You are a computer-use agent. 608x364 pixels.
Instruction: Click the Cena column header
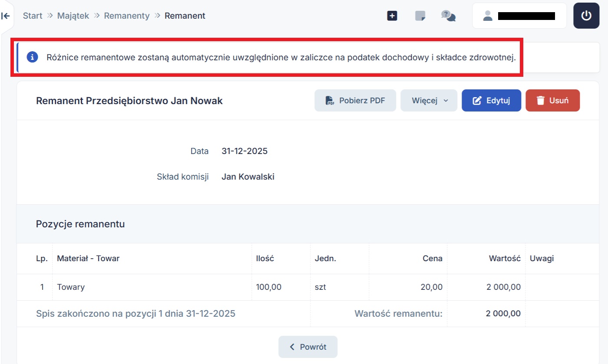(x=432, y=259)
